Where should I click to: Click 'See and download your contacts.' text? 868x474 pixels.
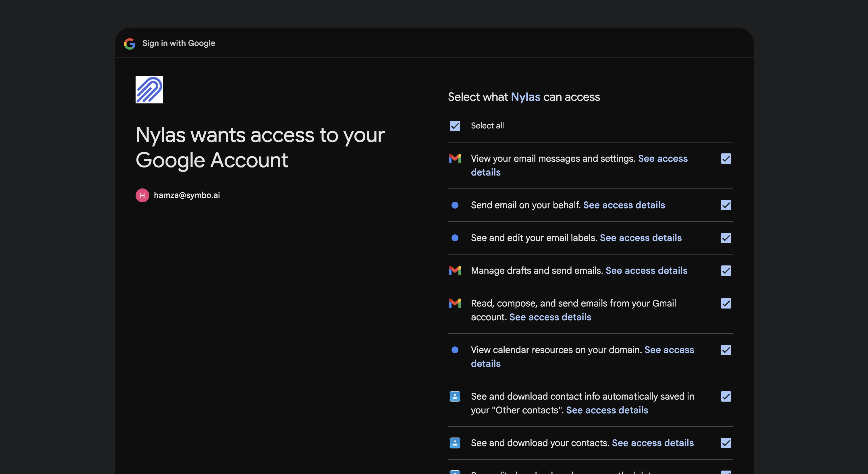coord(540,443)
